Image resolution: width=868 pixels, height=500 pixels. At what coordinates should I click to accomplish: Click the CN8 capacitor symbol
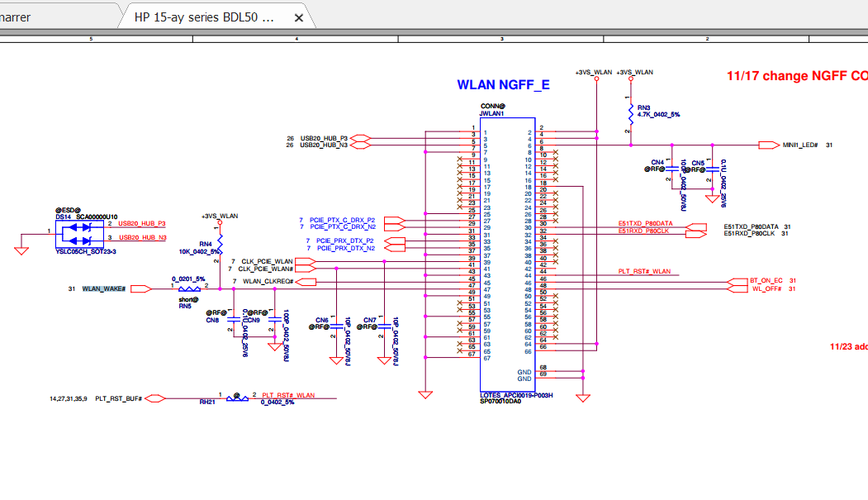pos(234,320)
